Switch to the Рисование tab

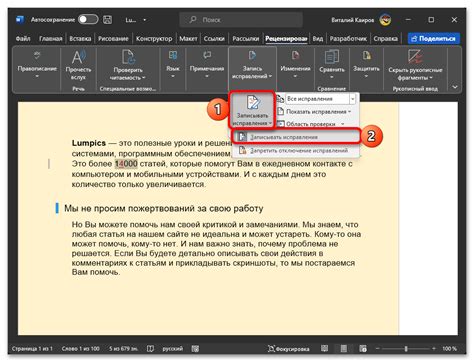pyautogui.click(x=113, y=39)
